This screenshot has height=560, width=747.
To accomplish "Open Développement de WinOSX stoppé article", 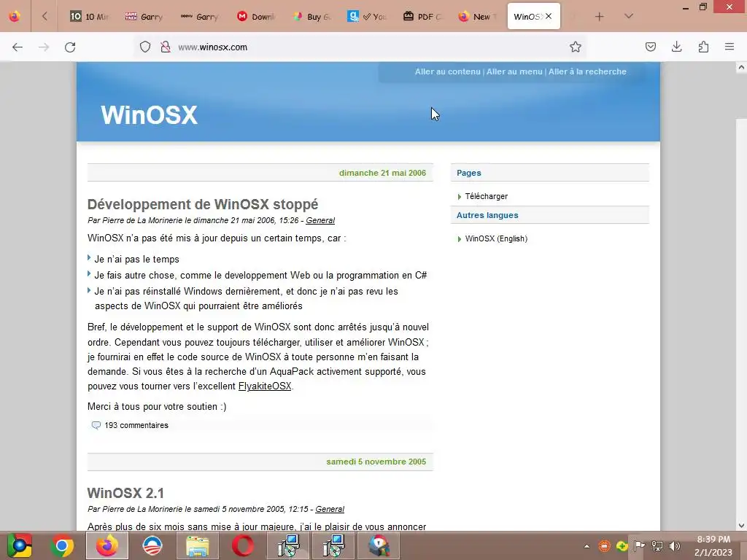I will pyautogui.click(x=203, y=204).
